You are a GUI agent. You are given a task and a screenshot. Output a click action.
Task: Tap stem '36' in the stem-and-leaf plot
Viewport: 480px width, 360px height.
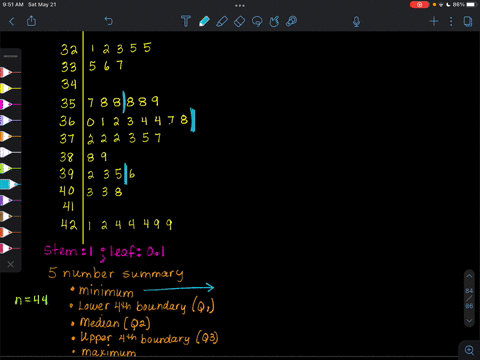tap(67, 121)
